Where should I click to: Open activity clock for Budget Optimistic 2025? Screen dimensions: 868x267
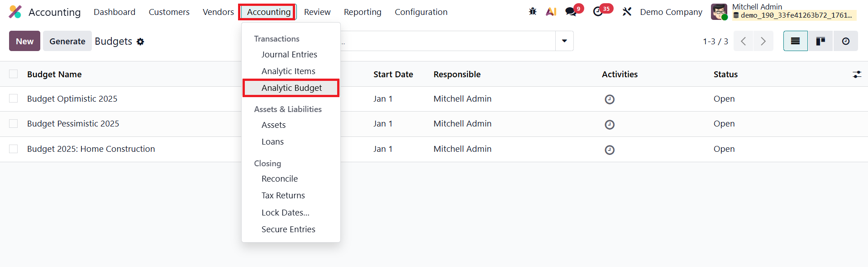click(610, 99)
